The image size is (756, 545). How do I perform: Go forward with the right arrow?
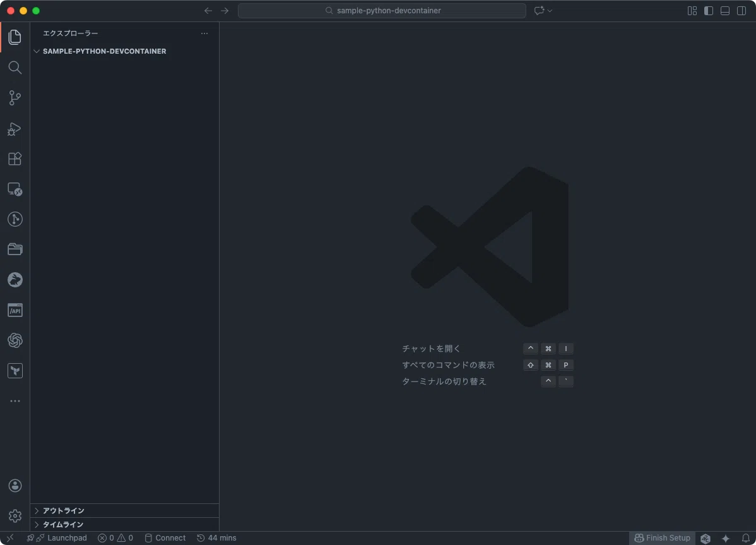[x=225, y=11]
